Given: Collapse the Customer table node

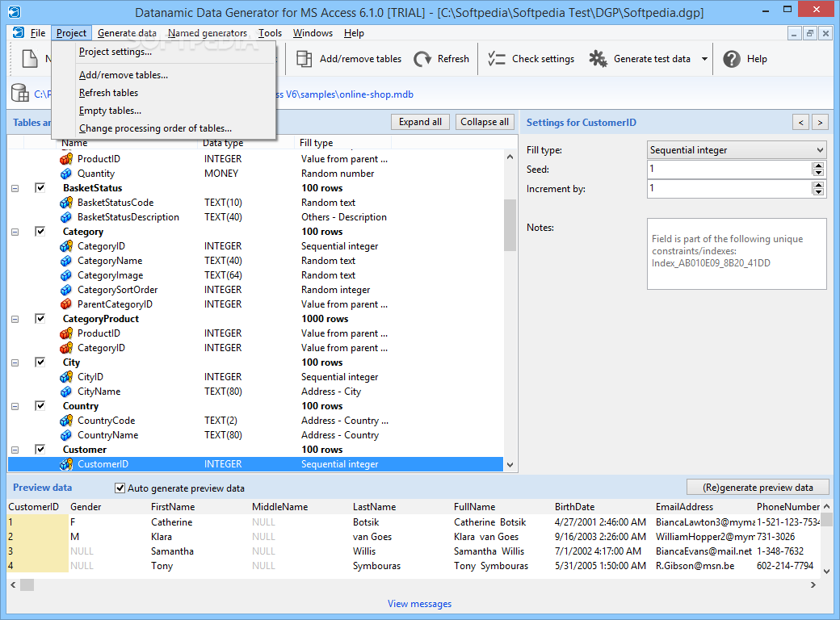Looking at the screenshot, I should pyautogui.click(x=15, y=450).
